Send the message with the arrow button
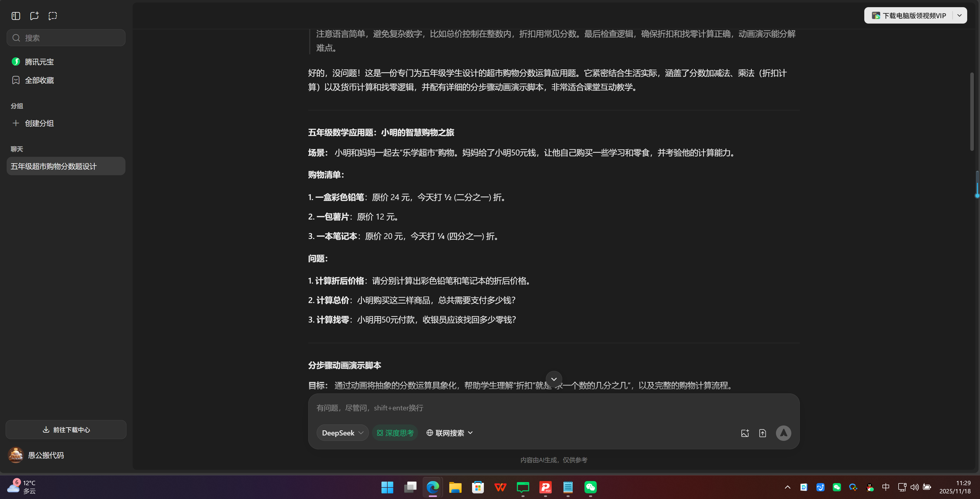Image resolution: width=980 pixels, height=499 pixels. click(783, 433)
